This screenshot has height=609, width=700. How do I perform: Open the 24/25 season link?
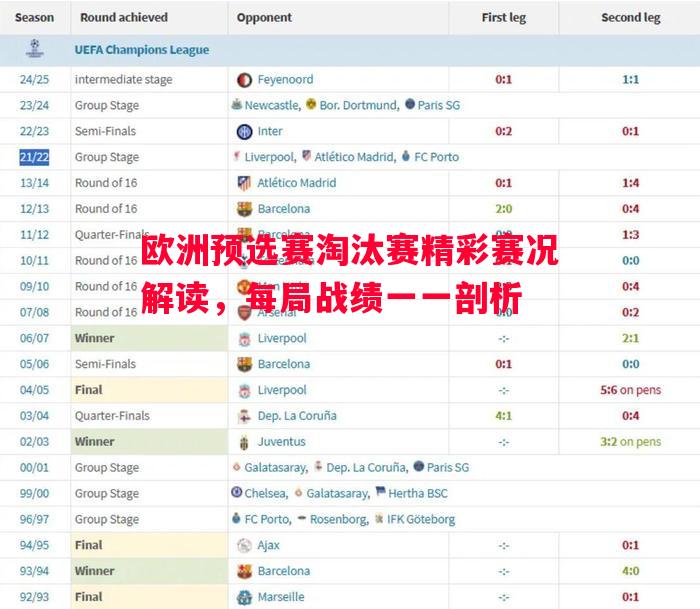tap(34, 79)
